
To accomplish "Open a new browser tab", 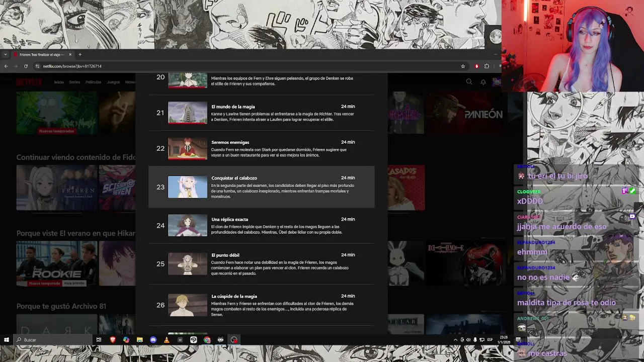I will [x=79, y=54].
